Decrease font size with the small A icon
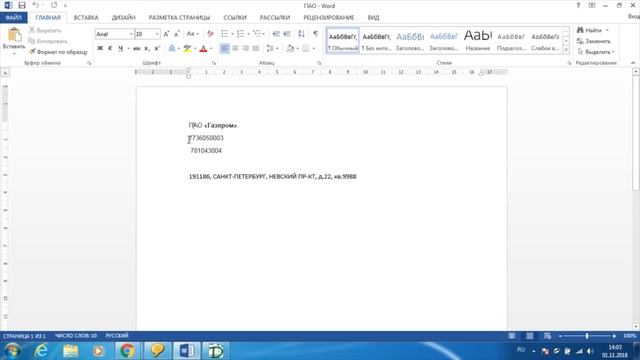Screen dimensions: 640x360 [x=177, y=34]
